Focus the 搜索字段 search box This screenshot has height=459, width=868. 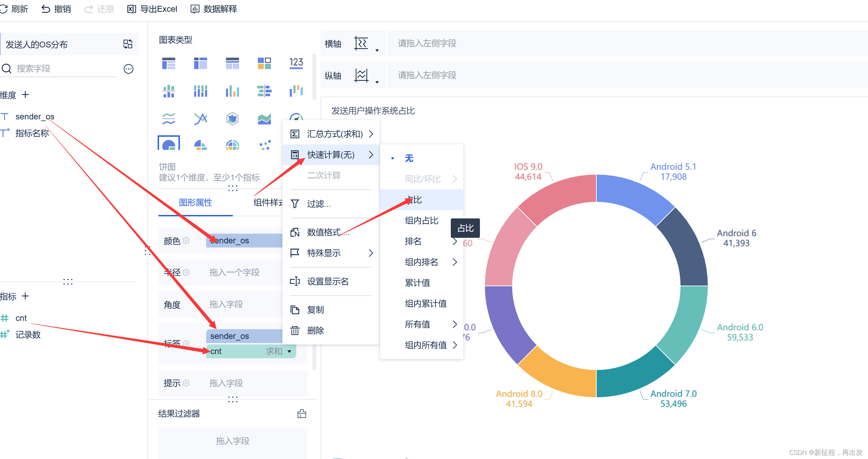pyautogui.click(x=59, y=69)
